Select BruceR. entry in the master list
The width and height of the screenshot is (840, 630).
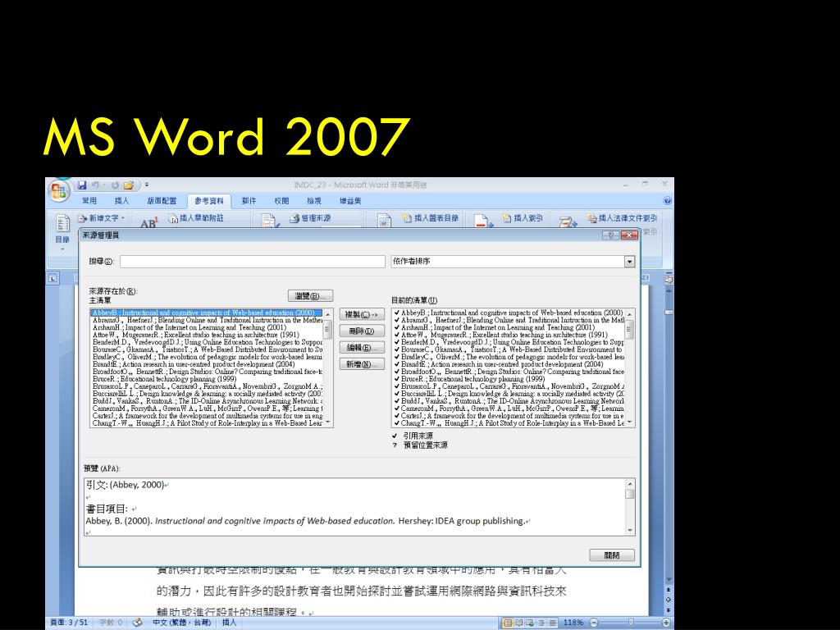coord(207,379)
